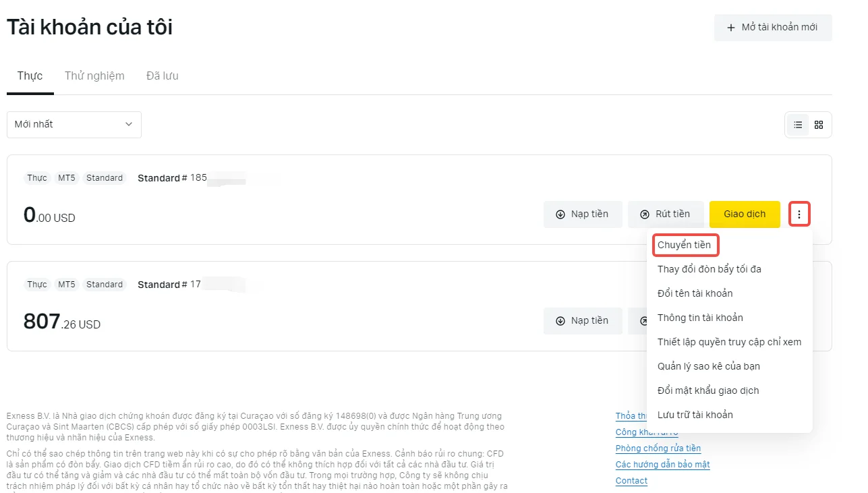Screen dimensions: 868x493
Task: Open Phòng chống rửa tiền link
Action: coord(658,448)
